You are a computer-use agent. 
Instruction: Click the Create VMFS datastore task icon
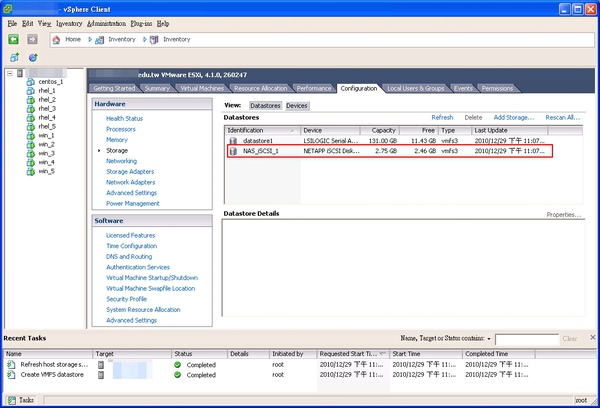tap(11, 375)
